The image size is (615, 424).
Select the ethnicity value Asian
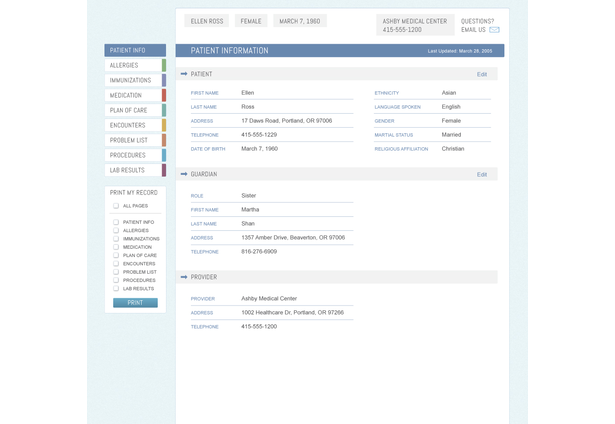pos(449,93)
